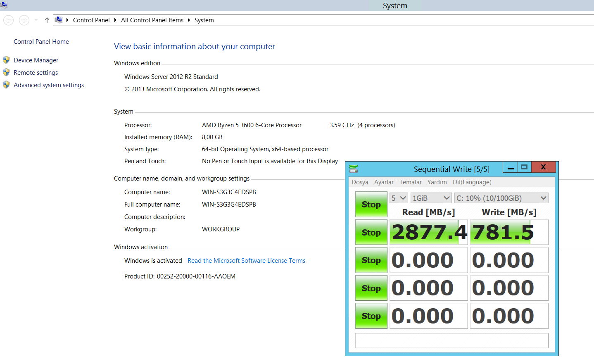Open the Ayarlar menu
Screen dimensions: 594x364
(x=384, y=182)
